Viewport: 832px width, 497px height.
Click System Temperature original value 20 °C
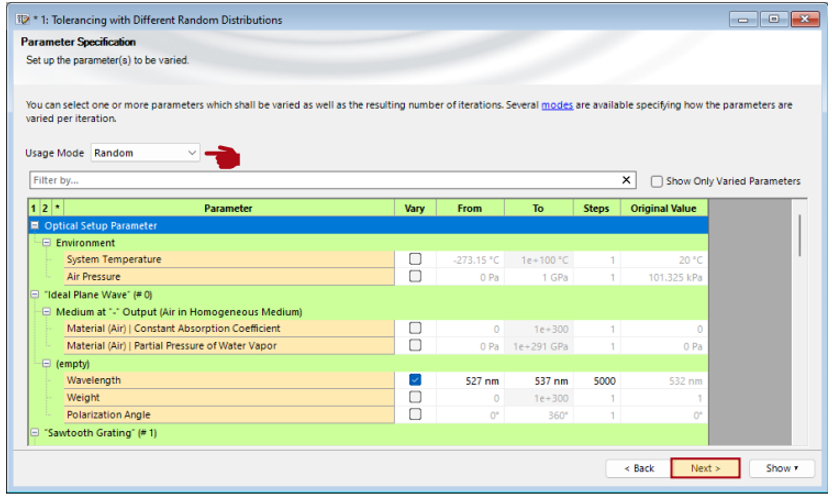pyautogui.click(x=664, y=260)
